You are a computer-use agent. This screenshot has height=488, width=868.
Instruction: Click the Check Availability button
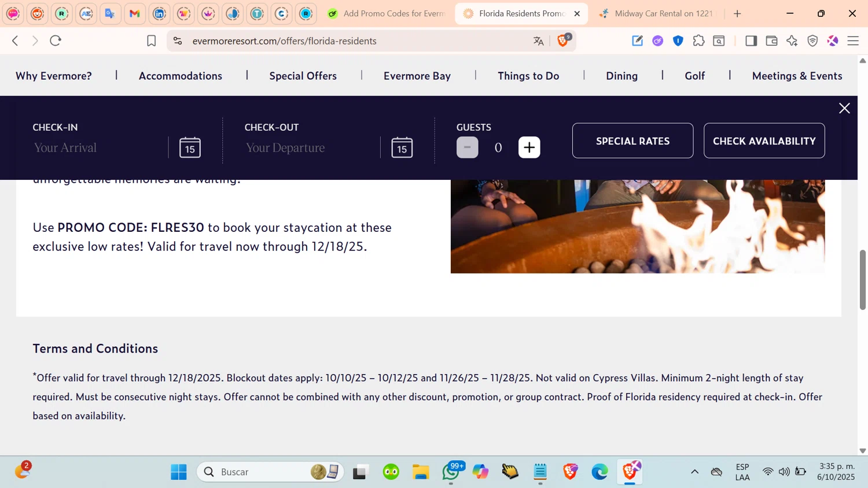[x=764, y=141]
